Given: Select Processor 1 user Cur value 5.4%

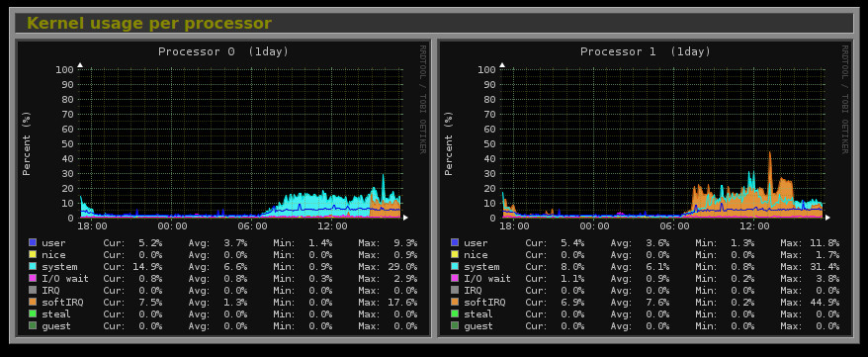Looking at the screenshot, I should (x=572, y=243).
